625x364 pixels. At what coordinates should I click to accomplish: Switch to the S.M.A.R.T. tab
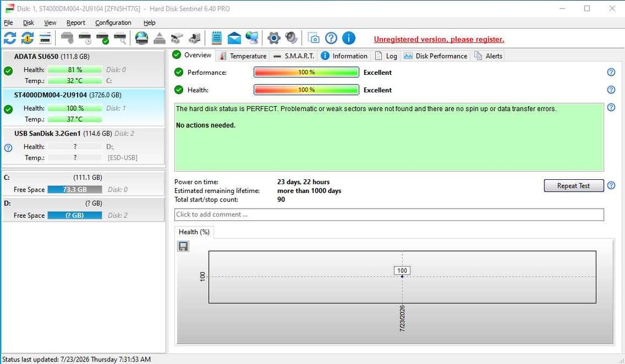pyautogui.click(x=294, y=56)
